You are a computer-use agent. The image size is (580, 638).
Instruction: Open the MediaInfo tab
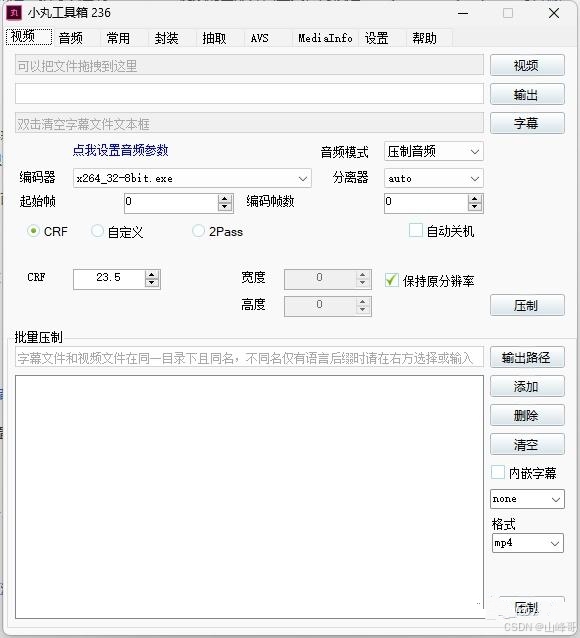(325, 38)
